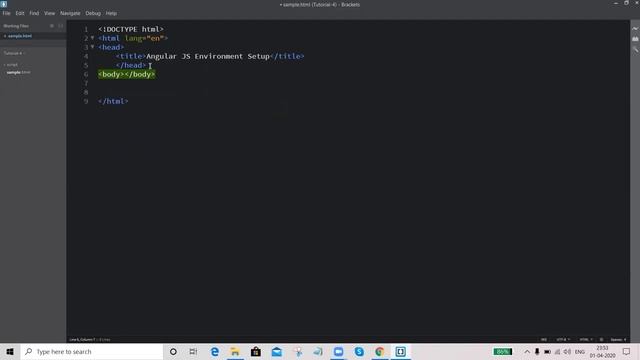
Task: Open the Help menu
Action: coord(111,13)
